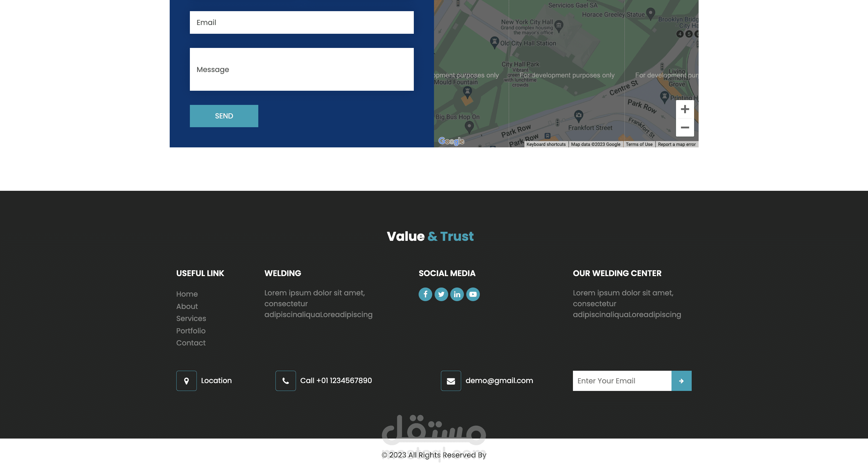Zoom in on the map
Viewport: 868px width, 472px height.
685,109
